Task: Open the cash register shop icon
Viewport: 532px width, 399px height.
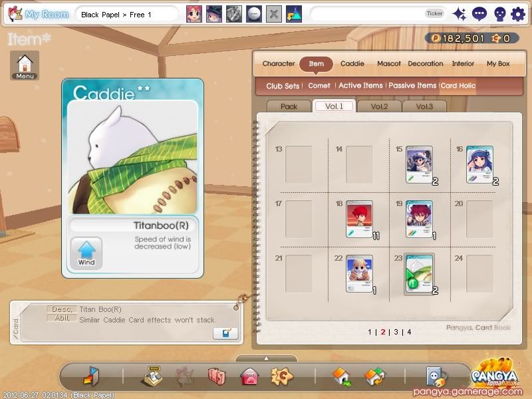Action: tap(153, 376)
